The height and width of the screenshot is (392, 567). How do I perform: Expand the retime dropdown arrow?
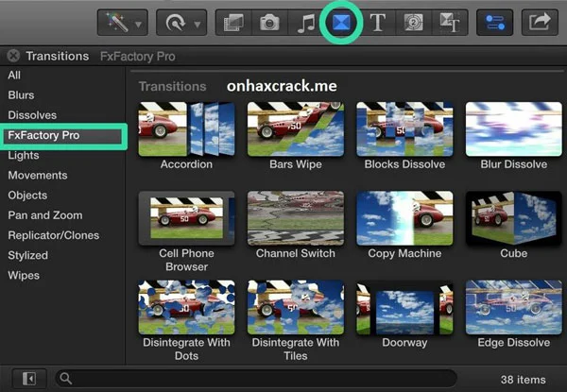point(198,25)
